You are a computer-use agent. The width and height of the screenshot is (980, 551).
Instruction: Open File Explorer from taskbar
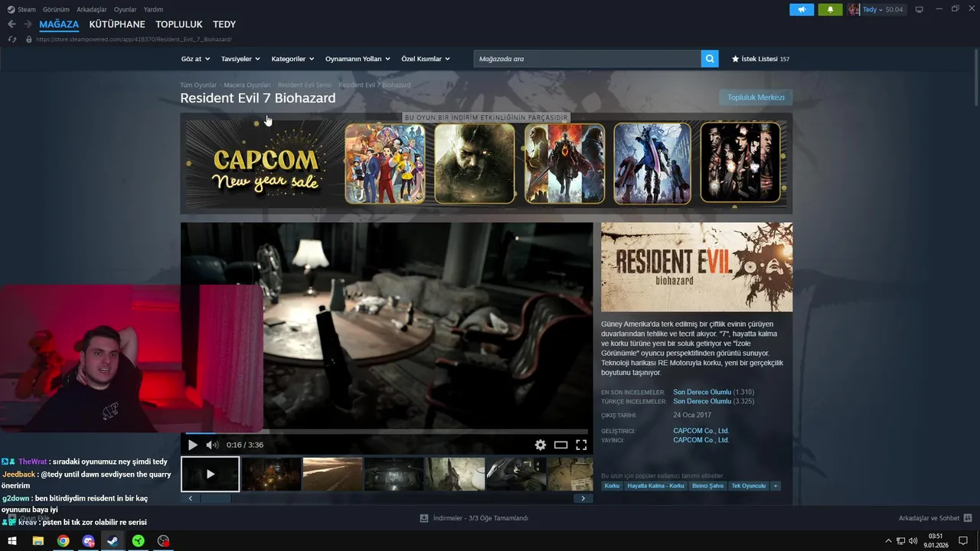click(x=38, y=541)
